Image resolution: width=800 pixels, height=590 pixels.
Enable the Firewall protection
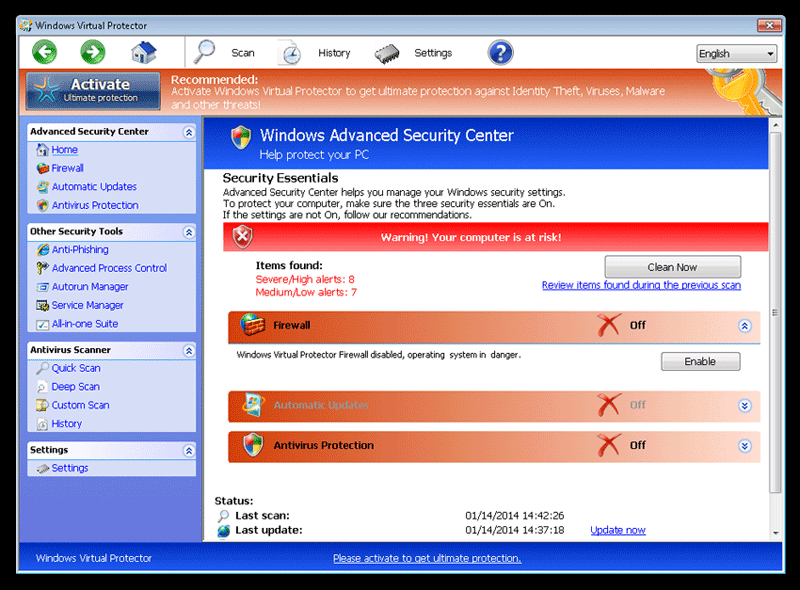pyautogui.click(x=700, y=361)
